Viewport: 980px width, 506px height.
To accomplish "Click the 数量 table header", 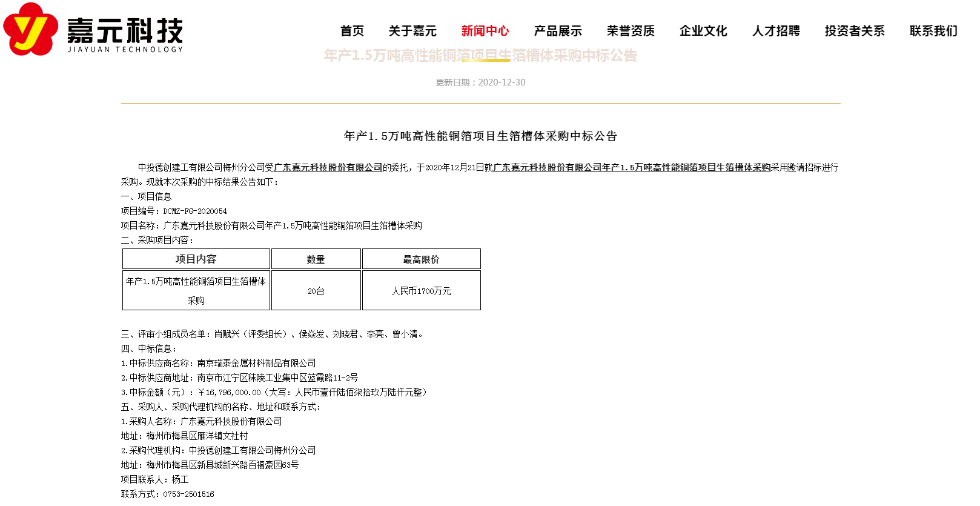I will 316,259.
